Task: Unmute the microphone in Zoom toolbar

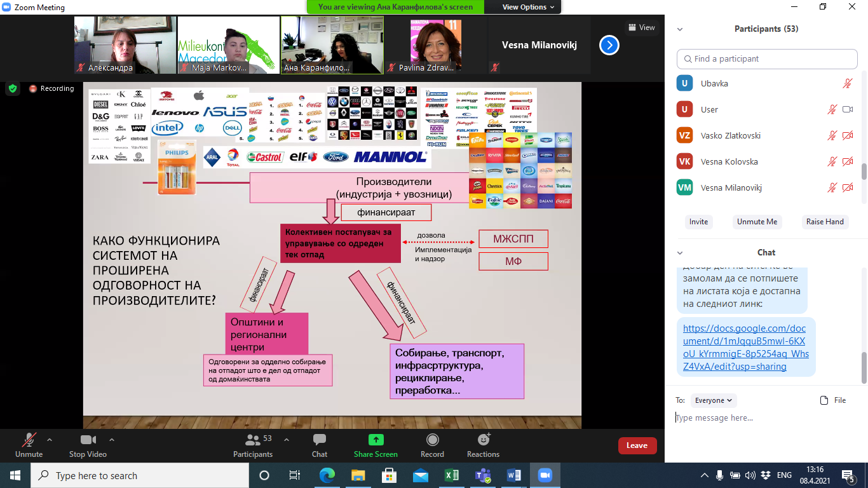Action: 29,445
